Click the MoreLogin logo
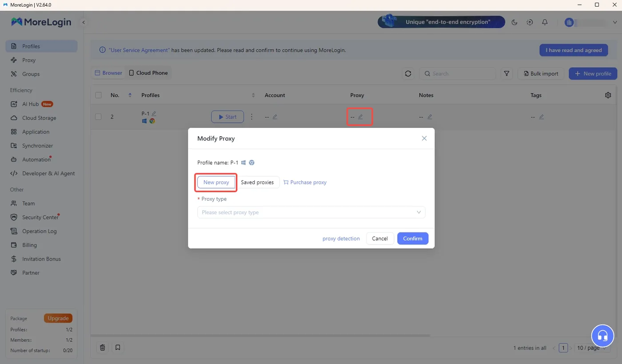This screenshot has width=622, height=364. 41,22
